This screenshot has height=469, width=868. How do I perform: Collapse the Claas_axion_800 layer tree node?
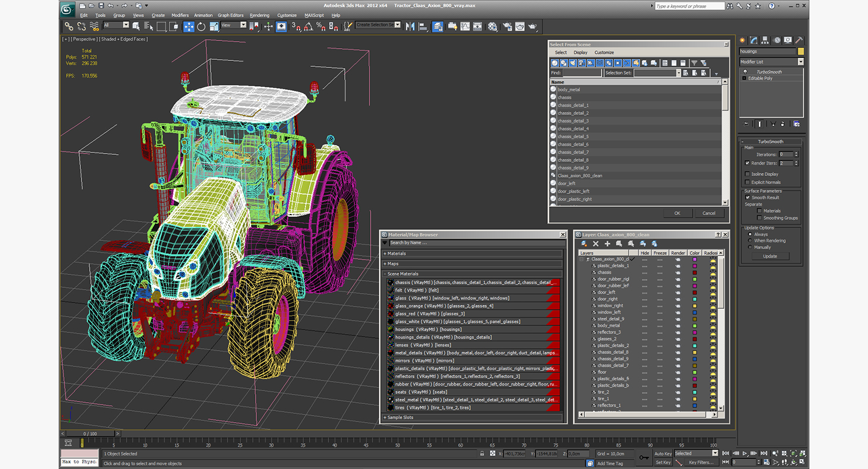(582, 259)
